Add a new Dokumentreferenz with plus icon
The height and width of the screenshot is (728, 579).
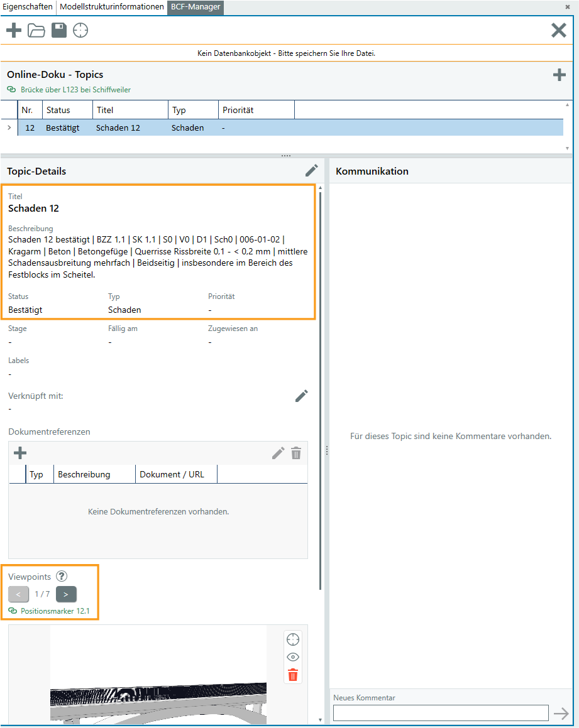[x=20, y=453]
